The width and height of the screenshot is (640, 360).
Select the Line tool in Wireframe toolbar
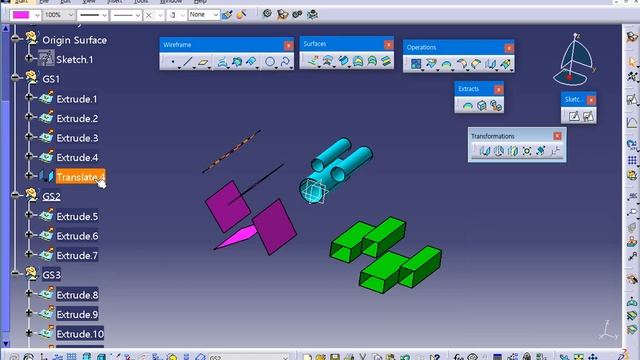point(188,62)
